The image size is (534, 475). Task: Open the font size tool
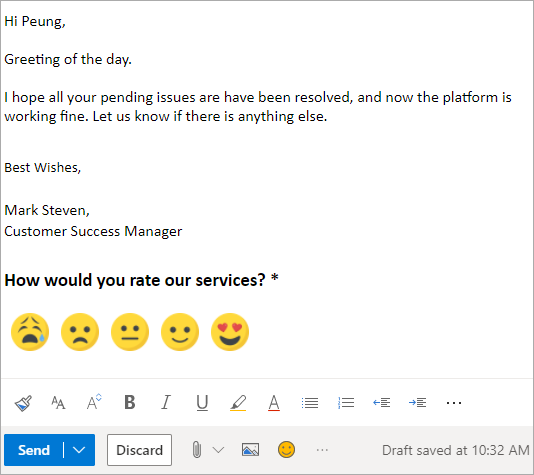pyautogui.click(x=58, y=403)
